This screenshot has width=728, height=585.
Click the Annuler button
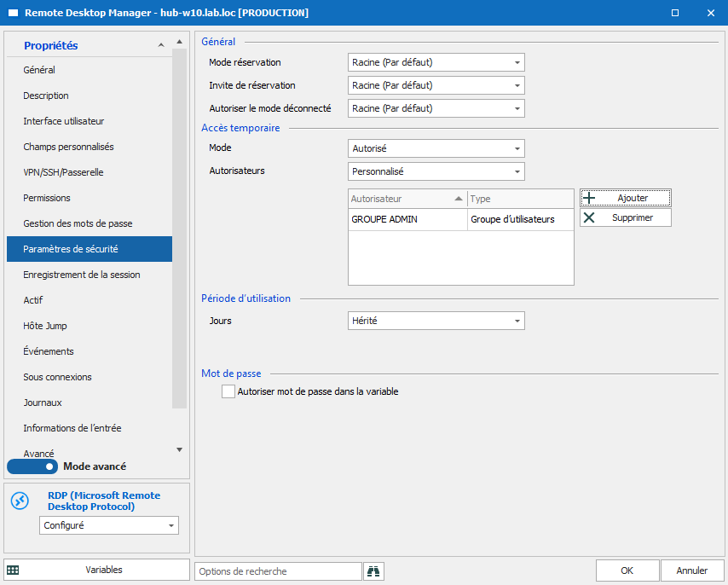[691, 571]
